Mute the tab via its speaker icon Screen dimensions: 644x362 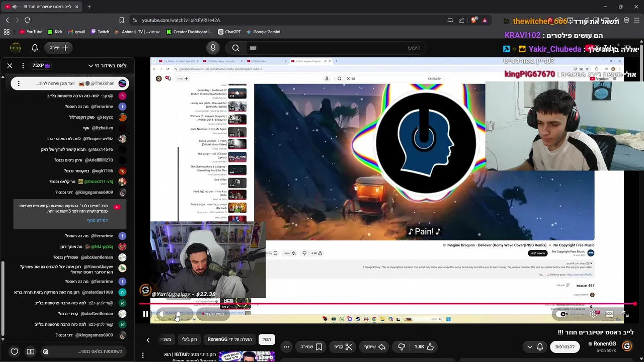(x=14, y=7)
